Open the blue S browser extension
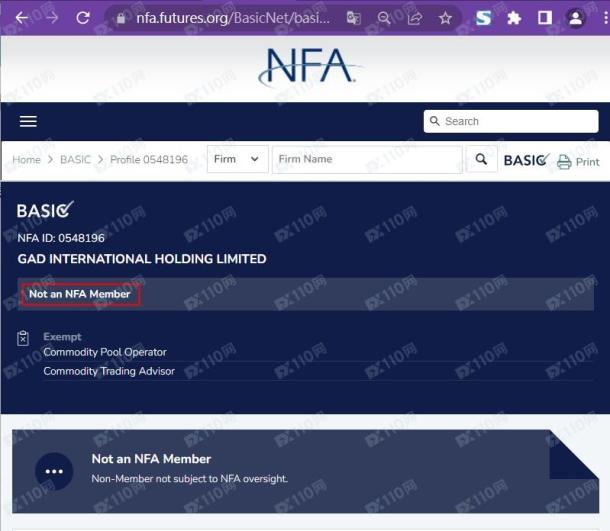The width and height of the screenshot is (610, 531). [x=483, y=18]
